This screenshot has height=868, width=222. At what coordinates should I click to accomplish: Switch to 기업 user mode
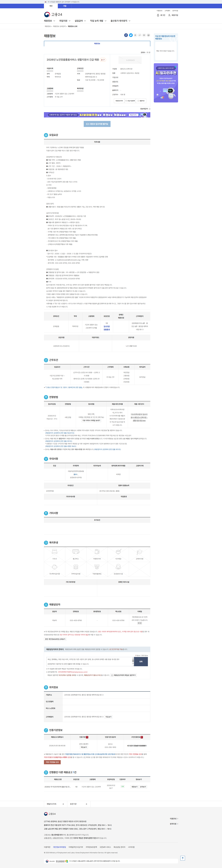65,6
